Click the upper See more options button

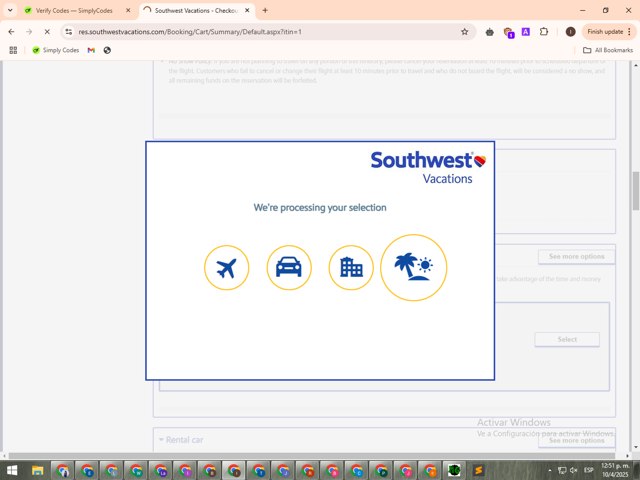(x=576, y=257)
